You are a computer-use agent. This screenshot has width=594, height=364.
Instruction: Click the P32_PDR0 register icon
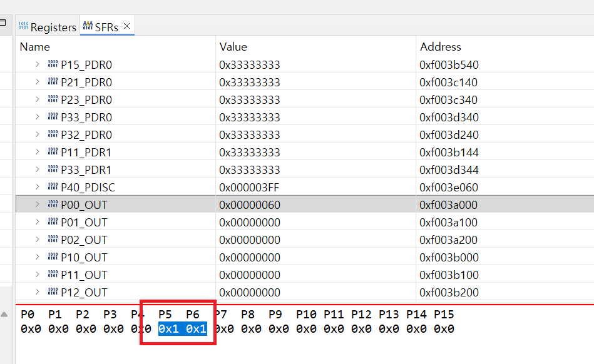pos(53,134)
